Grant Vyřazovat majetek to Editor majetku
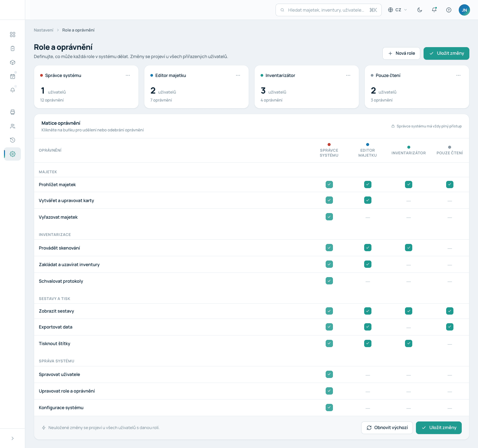 [x=368, y=217]
